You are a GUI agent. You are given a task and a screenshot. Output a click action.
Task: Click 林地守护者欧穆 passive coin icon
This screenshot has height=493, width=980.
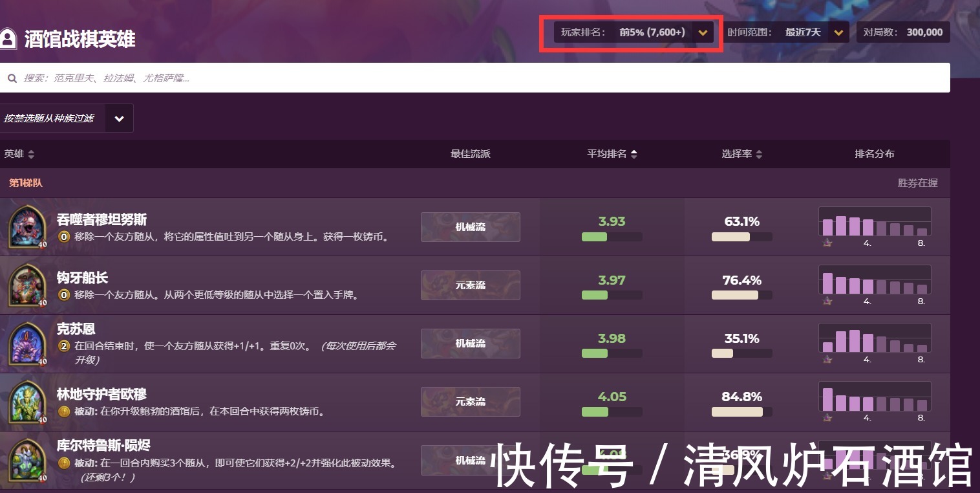coord(63,411)
